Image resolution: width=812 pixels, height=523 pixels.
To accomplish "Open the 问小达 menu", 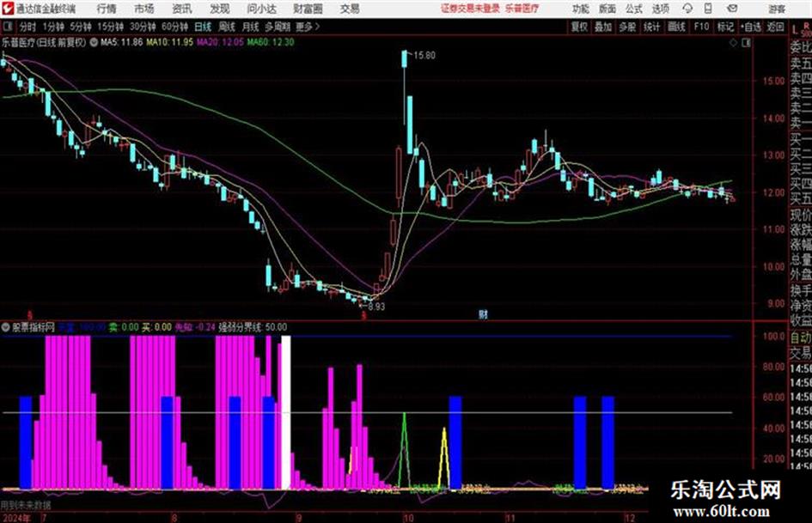I will point(261,9).
